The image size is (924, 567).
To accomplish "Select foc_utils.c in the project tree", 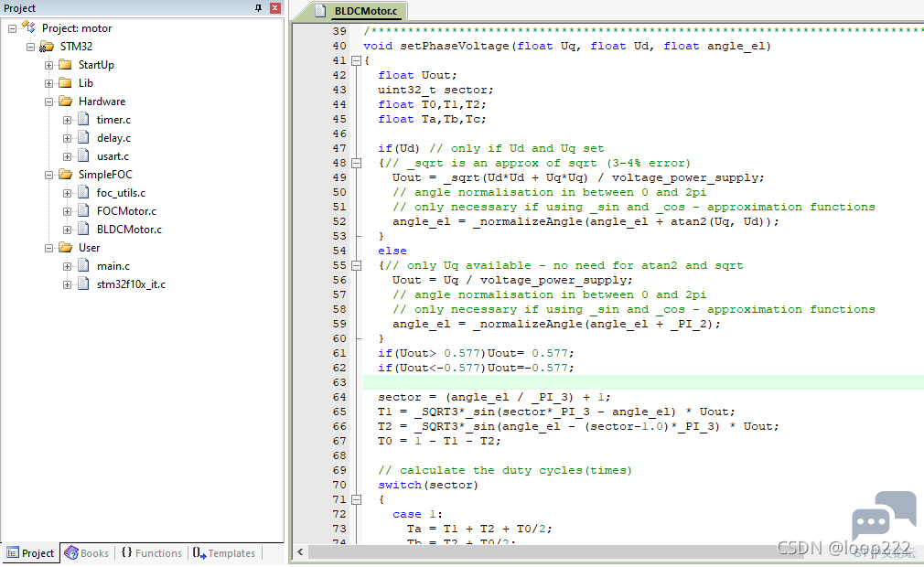I will pos(121,193).
